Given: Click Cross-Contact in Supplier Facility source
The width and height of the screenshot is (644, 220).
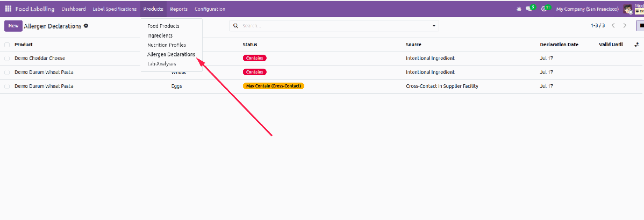Looking at the screenshot, I should pyautogui.click(x=442, y=86).
